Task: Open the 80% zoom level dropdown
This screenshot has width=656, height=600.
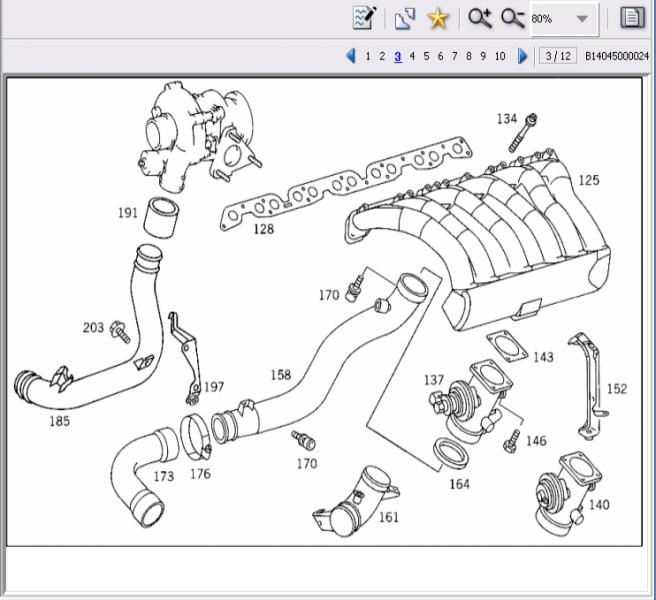Action: click(581, 19)
